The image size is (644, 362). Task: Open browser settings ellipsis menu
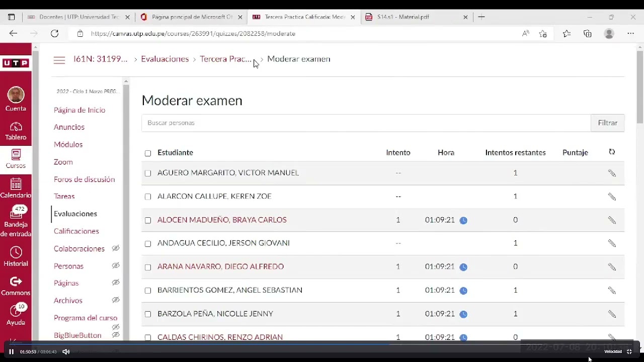(630, 34)
